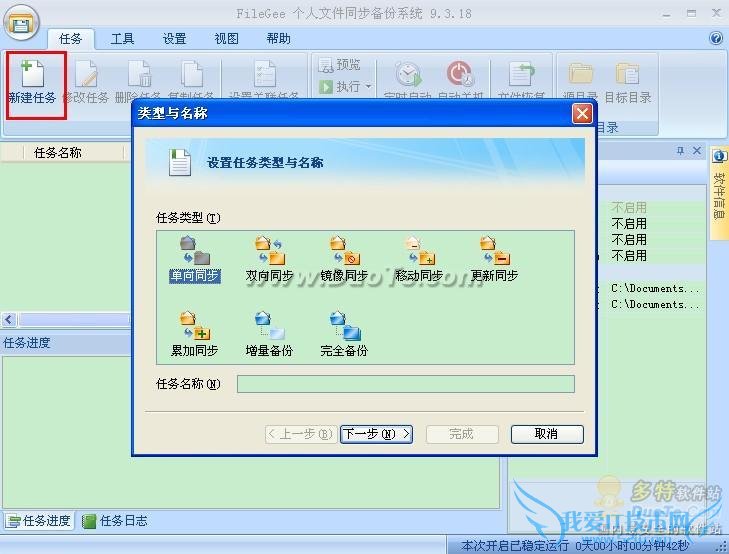
Task: Click the task association settings icon
Action: click(265, 74)
